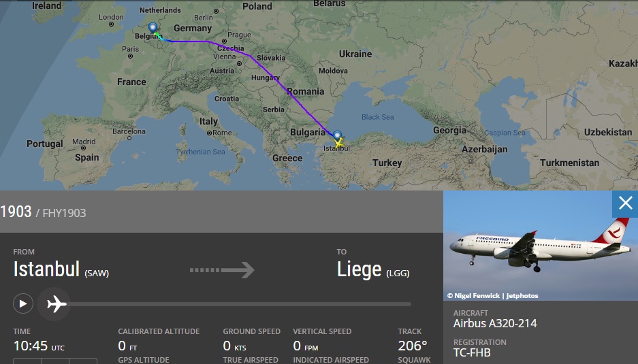638x364 pixels.
Task: Click the playback timeline track bar
Action: coord(238,304)
